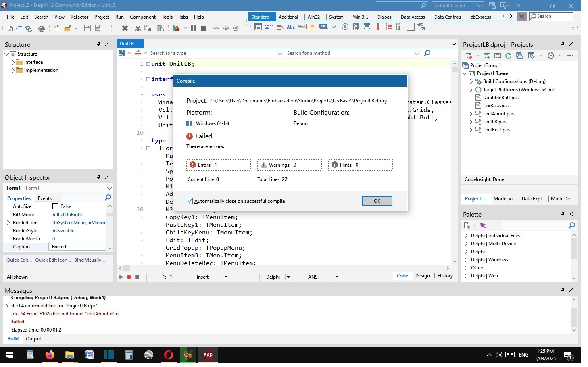The image size is (588, 367).
Task: Click the Save floppy disk icon
Action: pos(87,28)
